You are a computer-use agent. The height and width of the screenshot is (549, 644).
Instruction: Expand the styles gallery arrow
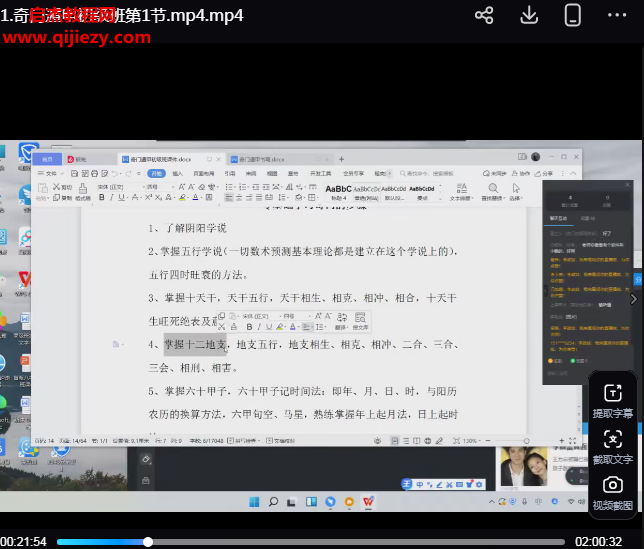coord(440,199)
